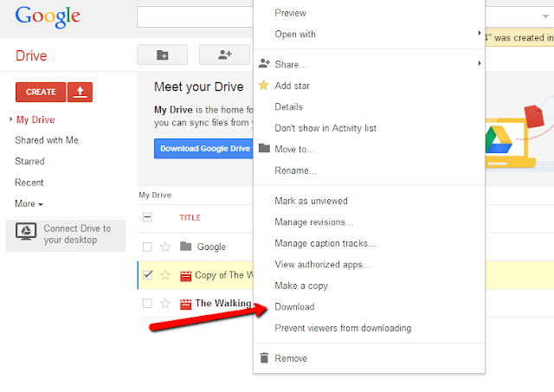The width and height of the screenshot is (554, 392).
Task: Click the Google logo
Action: pos(48,16)
